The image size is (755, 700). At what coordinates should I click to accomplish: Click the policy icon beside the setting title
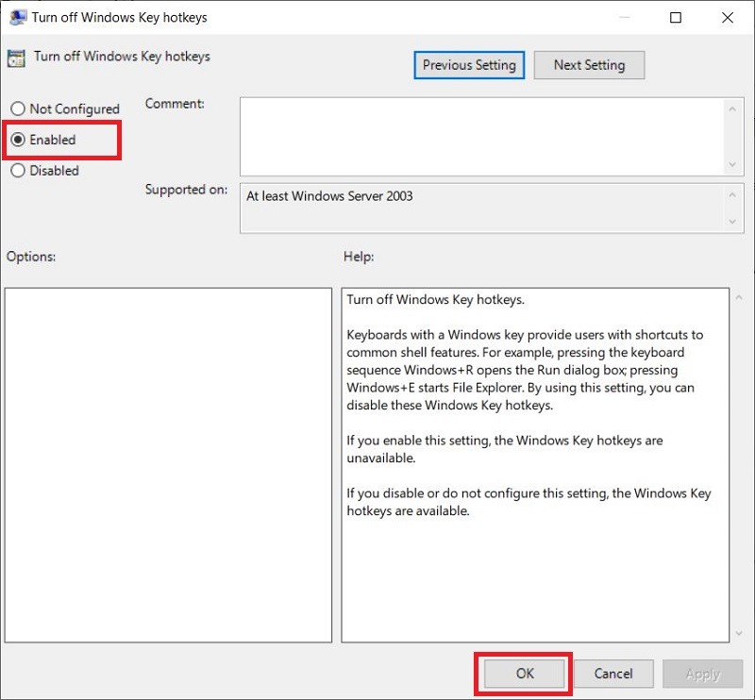click(15, 58)
